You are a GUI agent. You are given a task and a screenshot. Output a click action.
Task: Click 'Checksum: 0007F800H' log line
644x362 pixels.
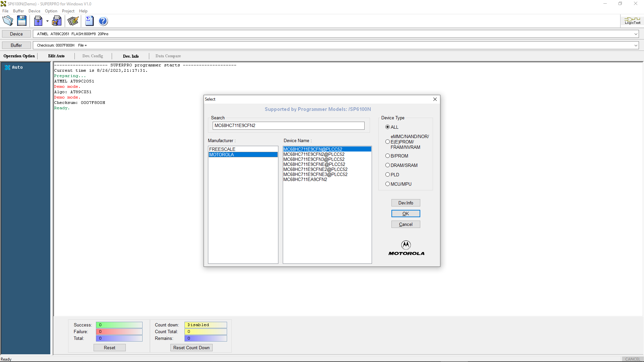(x=79, y=103)
